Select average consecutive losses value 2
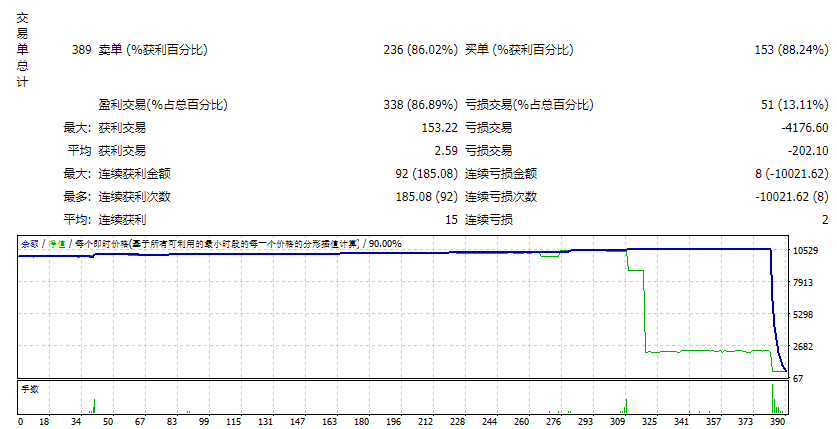This screenshot has width=837, height=429. point(825,220)
